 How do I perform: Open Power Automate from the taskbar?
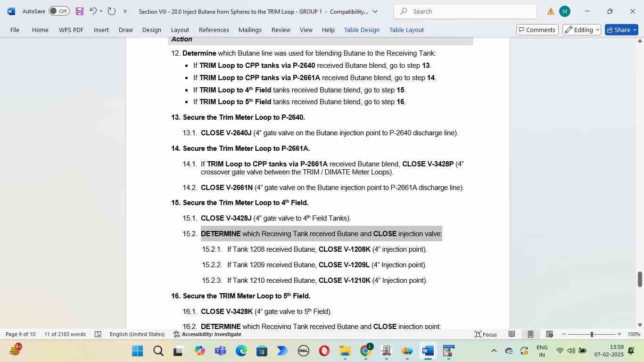point(282,351)
